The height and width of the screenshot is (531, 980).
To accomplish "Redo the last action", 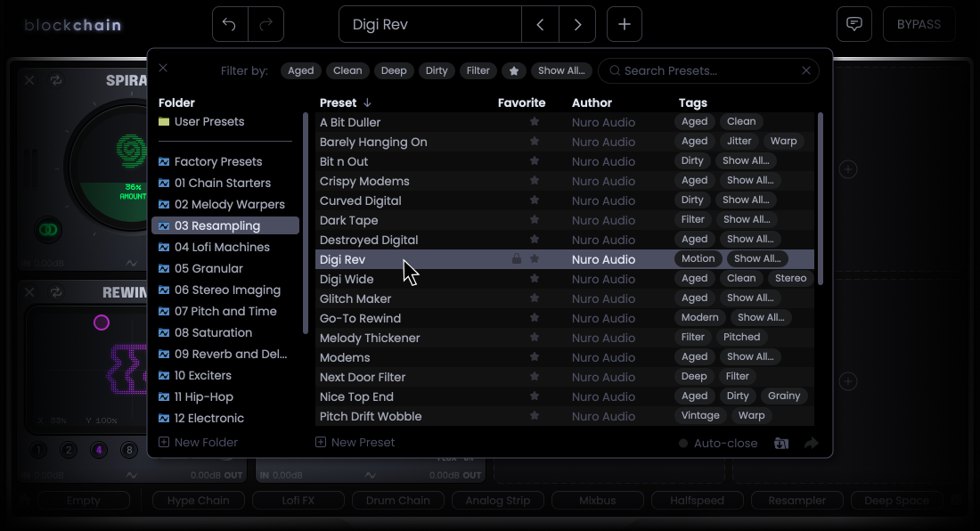I will click(x=266, y=24).
